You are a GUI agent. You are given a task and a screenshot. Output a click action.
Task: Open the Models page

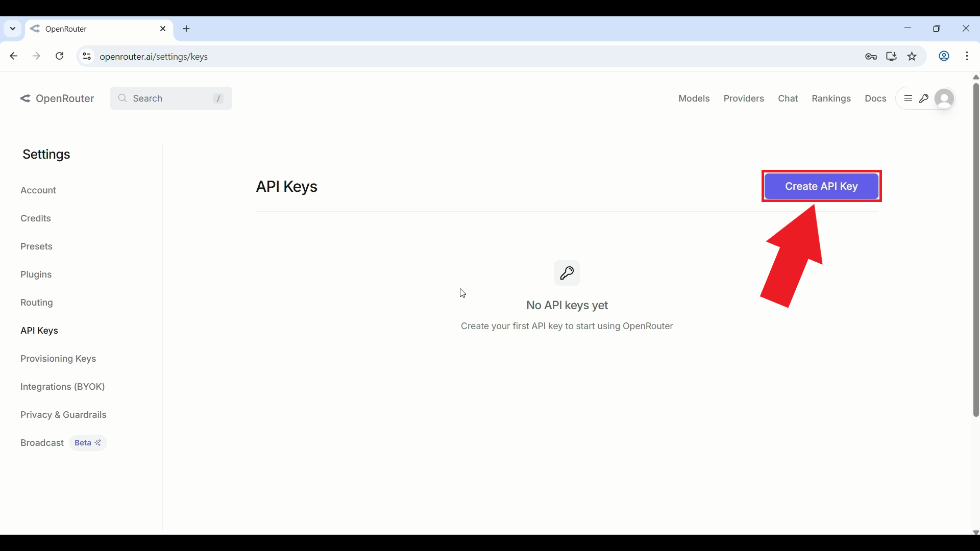(694, 98)
